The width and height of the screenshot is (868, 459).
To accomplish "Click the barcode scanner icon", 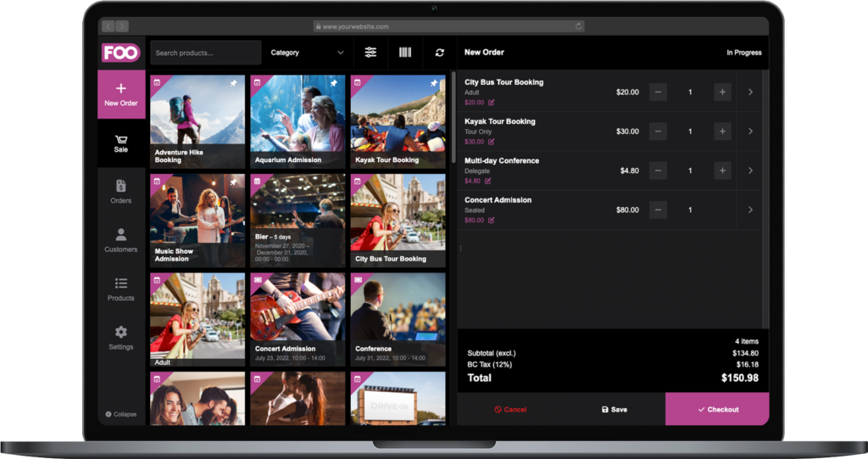I will (405, 52).
